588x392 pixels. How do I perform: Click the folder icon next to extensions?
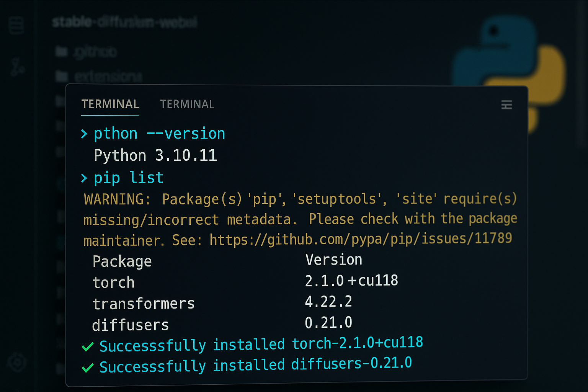point(62,76)
